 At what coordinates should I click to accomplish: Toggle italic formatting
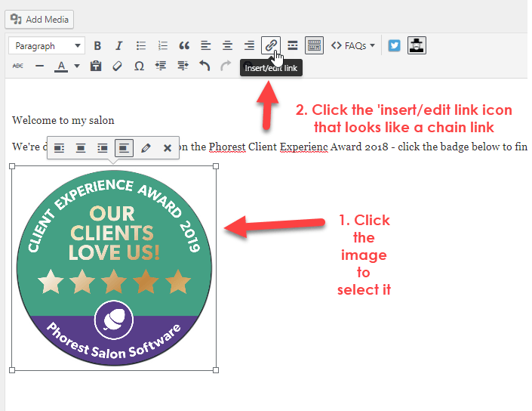click(x=118, y=45)
